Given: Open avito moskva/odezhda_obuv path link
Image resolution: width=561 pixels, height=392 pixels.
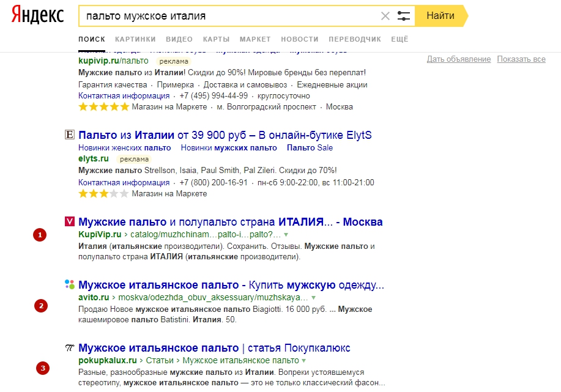Looking at the screenshot, I should click(213, 298).
